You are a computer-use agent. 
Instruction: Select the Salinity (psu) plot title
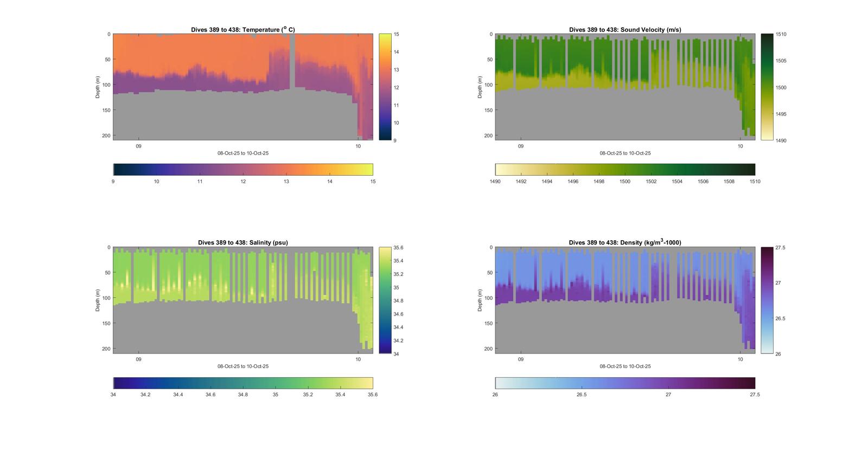click(x=242, y=243)
